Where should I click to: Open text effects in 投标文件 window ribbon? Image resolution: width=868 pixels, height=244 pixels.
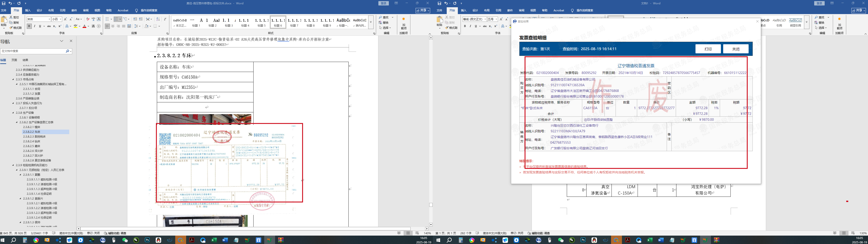click(x=67, y=26)
